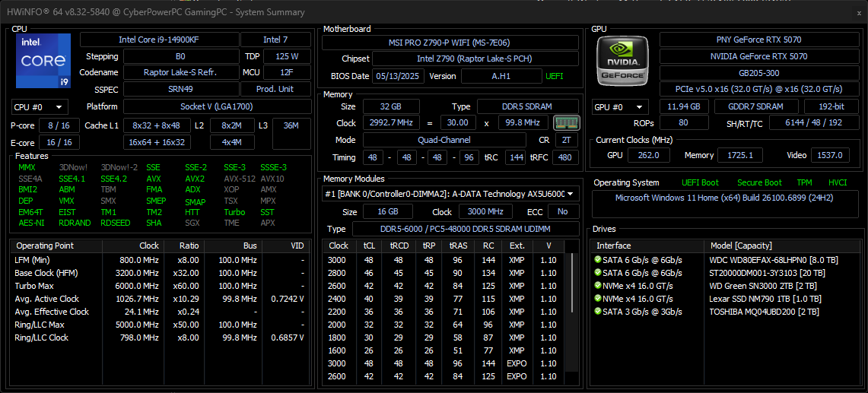Click the Turbo feature label

(235, 212)
